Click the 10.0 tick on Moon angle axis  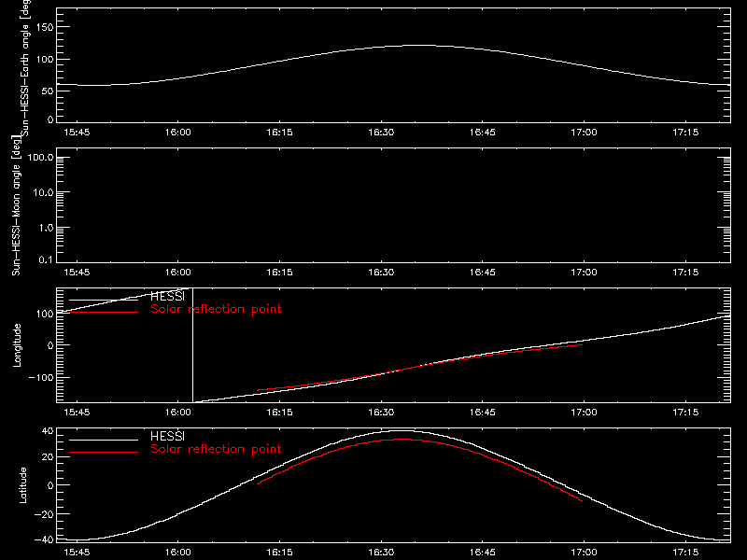coord(43,192)
